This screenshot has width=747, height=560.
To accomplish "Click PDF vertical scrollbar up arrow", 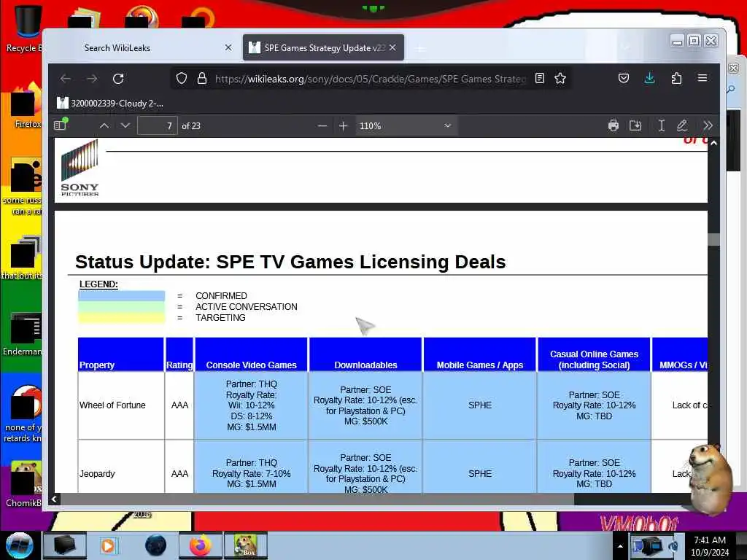I will point(713,143).
